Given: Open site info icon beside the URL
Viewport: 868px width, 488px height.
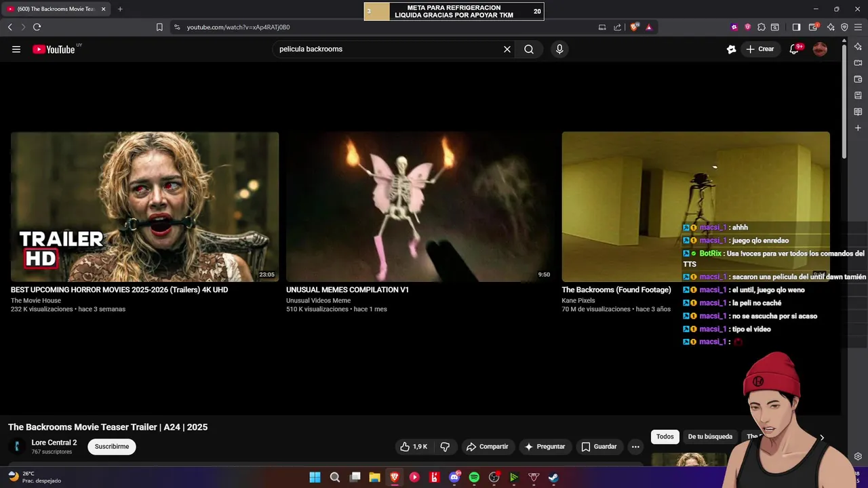Looking at the screenshot, I should click(177, 27).
